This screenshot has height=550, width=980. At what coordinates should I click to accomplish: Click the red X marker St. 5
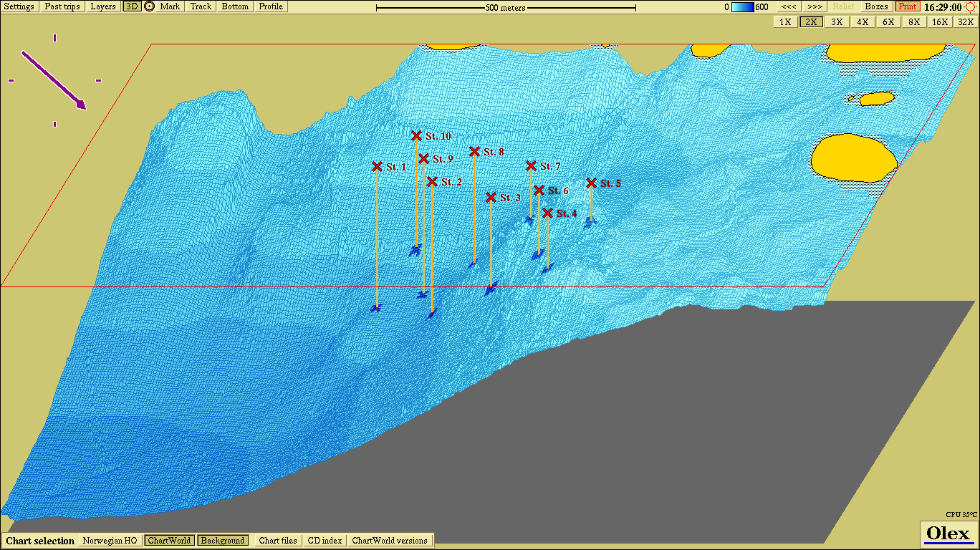pos(591,183)
